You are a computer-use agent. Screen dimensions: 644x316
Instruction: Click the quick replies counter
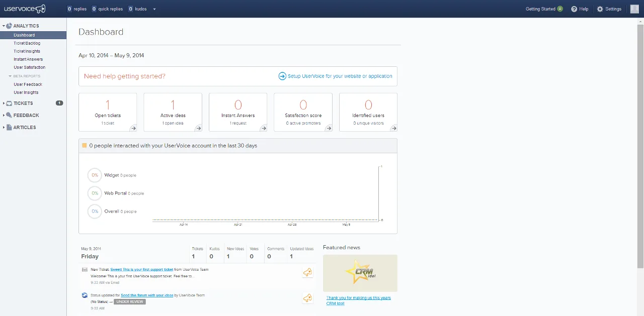point(107,9)
